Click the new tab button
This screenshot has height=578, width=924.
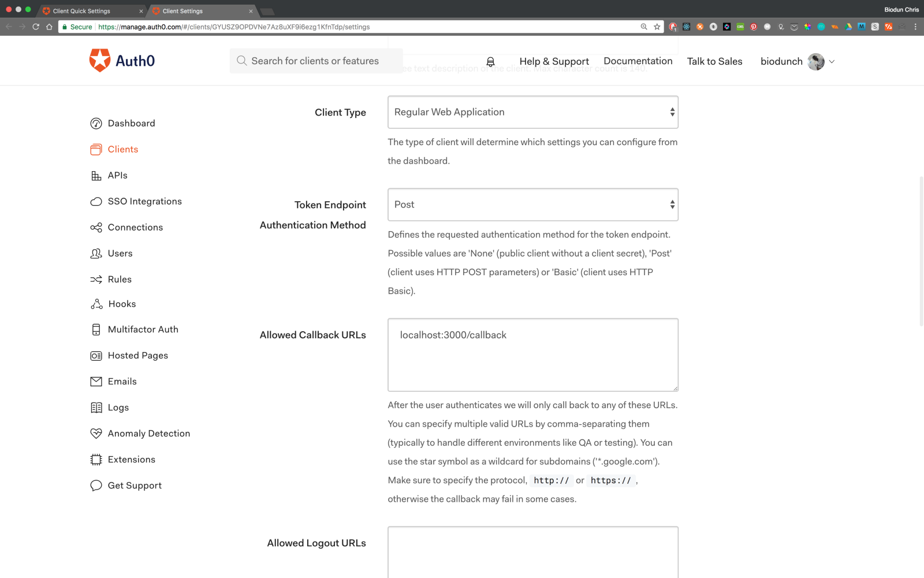[x=267, y=12]
